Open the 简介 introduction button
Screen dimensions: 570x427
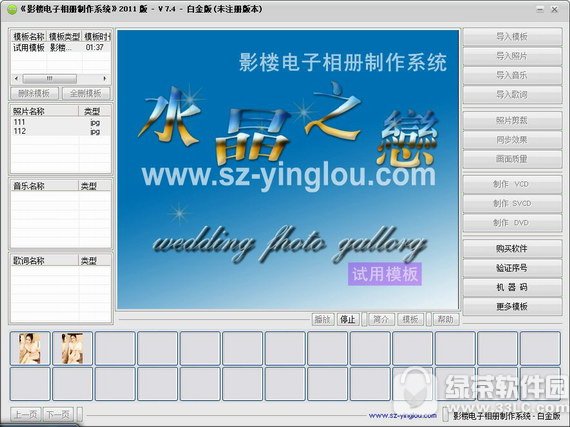tap(381, 319)
